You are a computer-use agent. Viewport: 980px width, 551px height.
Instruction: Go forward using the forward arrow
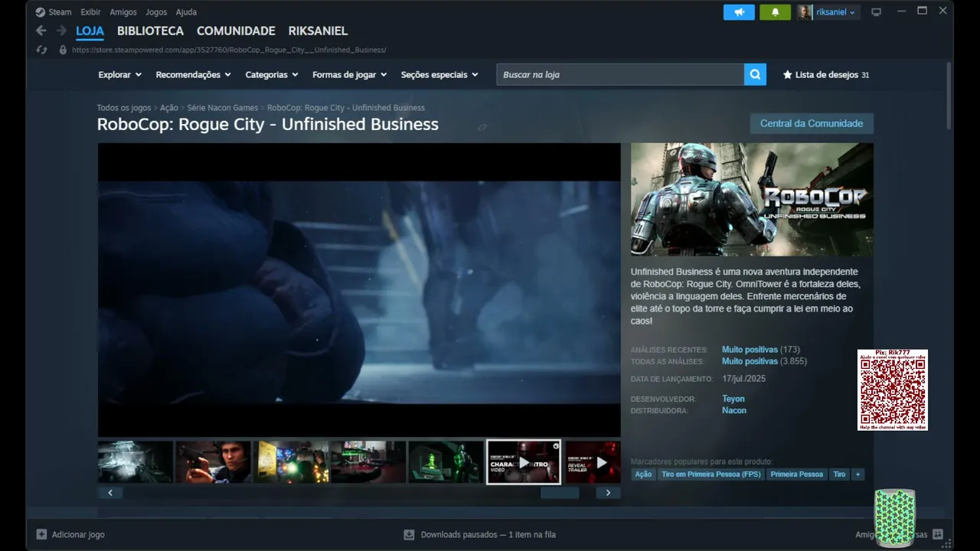61,31
